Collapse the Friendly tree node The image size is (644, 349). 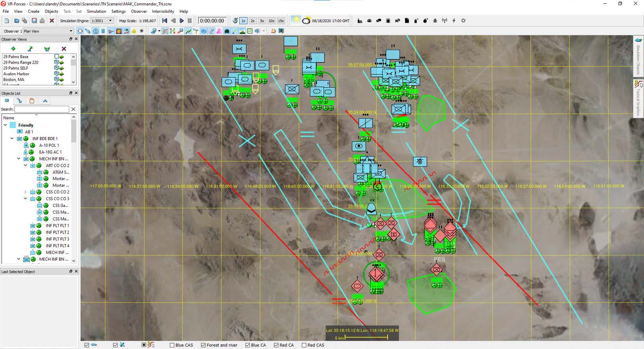click(5, 125)
